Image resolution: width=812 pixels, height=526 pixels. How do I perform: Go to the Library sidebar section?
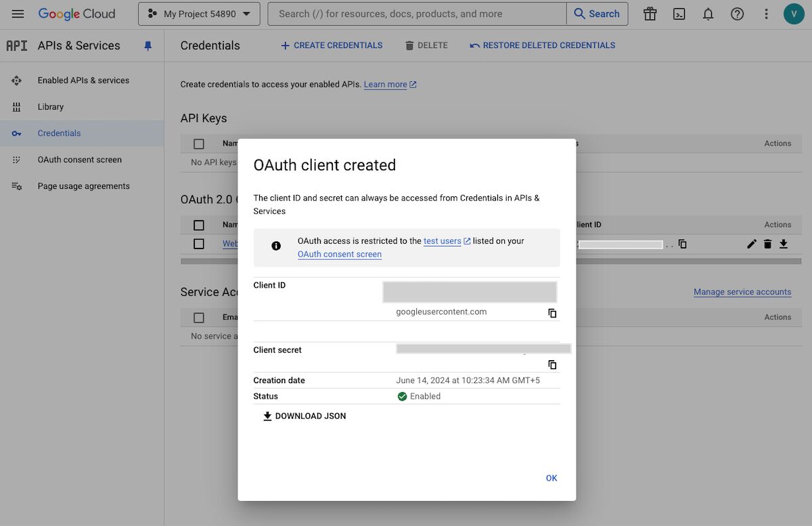coord(50,106)
